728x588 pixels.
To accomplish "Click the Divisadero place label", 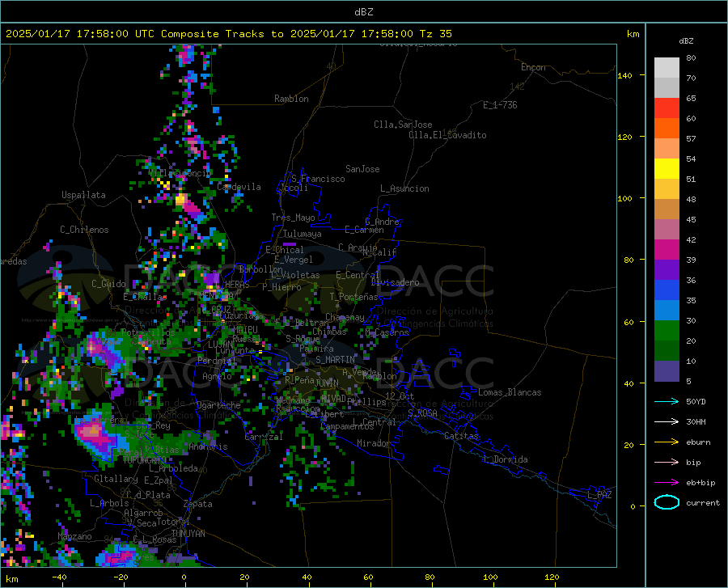I will [395, 282].
